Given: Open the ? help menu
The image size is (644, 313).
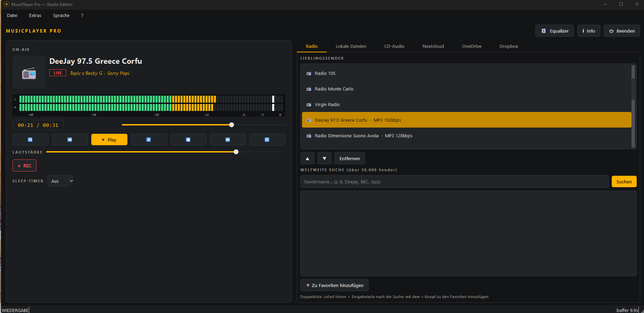Looking at the screenshot, I should coord(82,16).
